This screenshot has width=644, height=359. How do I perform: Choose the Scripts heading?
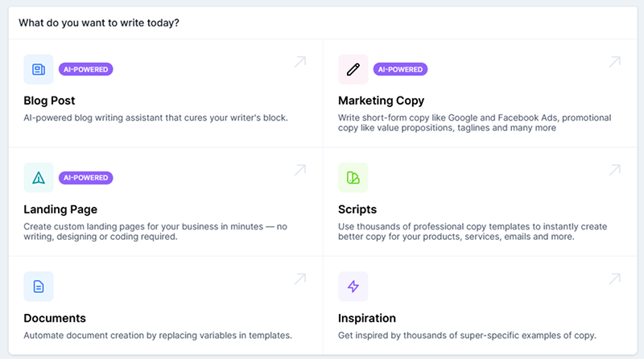click(357, 209)
